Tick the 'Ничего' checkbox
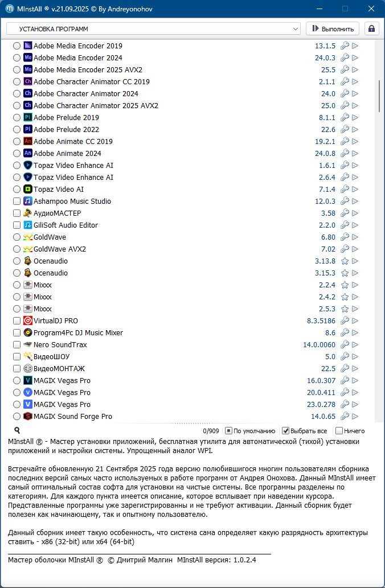The height and width of the screenshot is (588, 385). (339, 431)
